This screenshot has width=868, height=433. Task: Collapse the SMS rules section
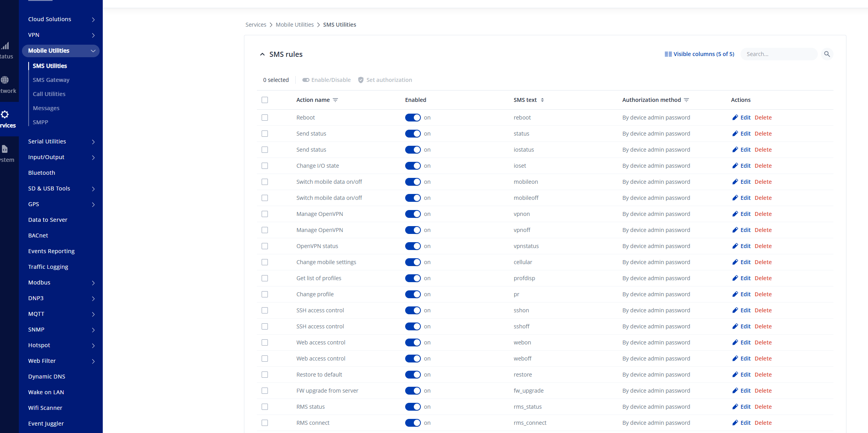tap(262, 54)
